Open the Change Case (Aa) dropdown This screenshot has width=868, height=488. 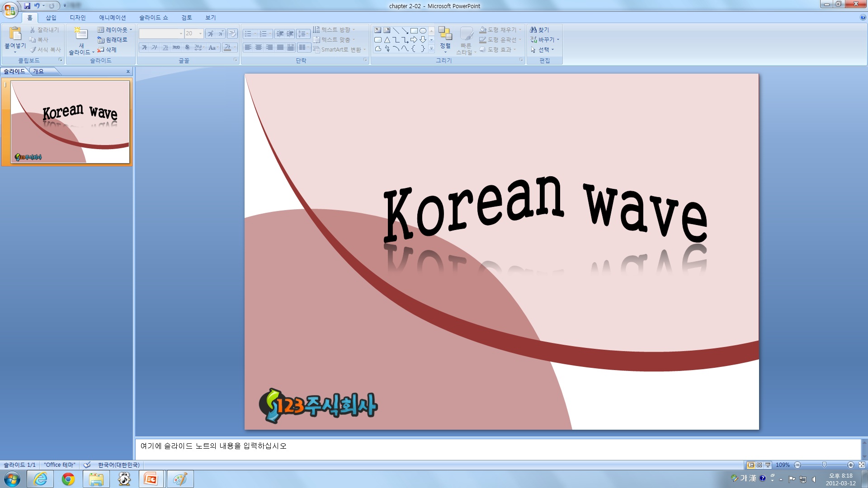tap(213, 47)
